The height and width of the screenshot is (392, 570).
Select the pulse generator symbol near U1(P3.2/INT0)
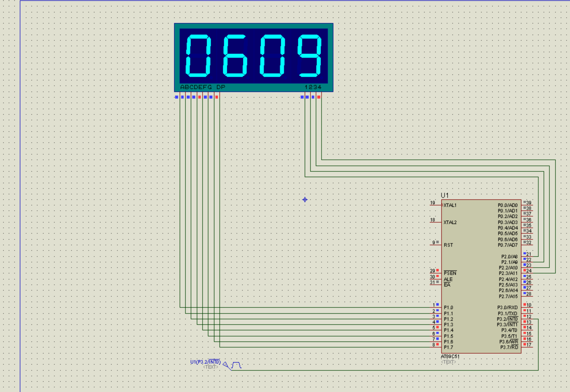click(236, 365)
